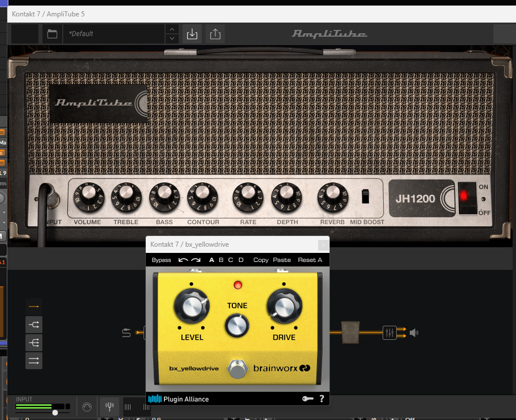Click the amp DEPTH knob

[287, 196]
